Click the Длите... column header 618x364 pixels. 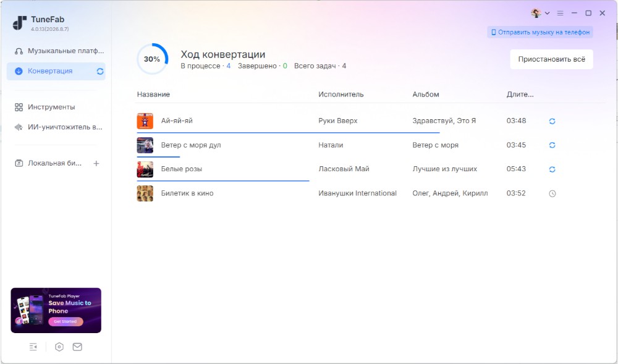(520, 95)
